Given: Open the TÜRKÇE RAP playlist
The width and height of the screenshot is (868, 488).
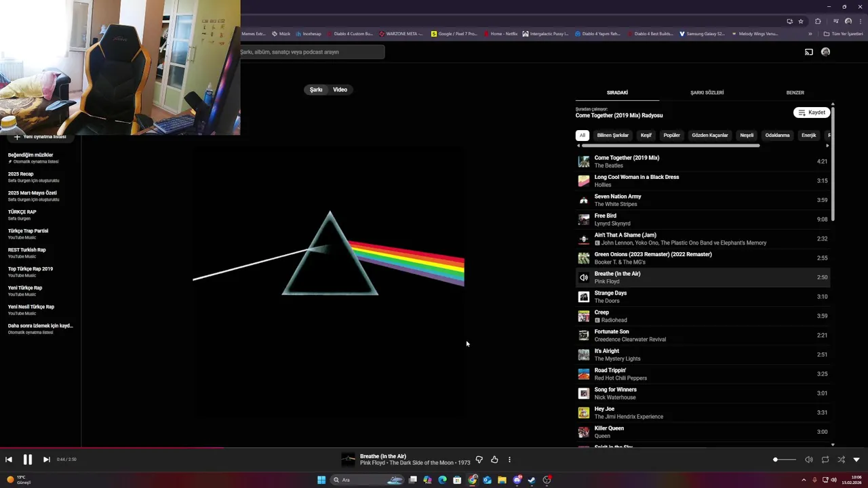Looking at the screenshot, I should pyautogui.click(x=41, y=215).
